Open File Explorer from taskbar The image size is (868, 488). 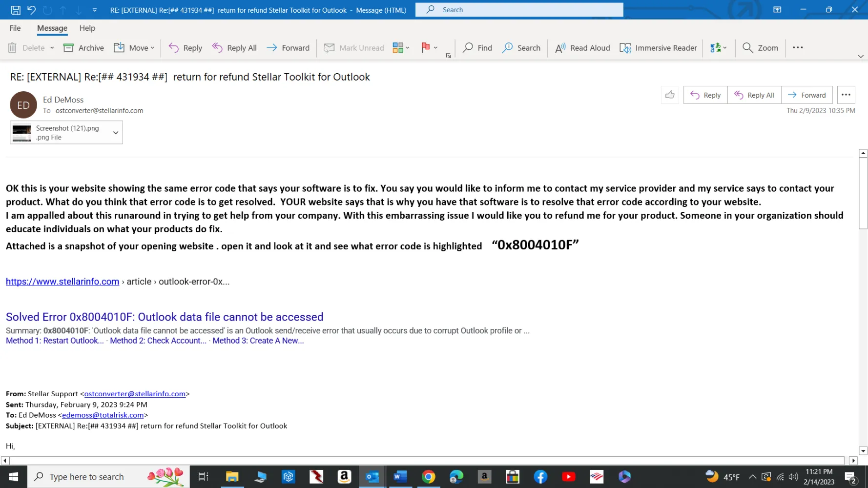click(232, 477)
